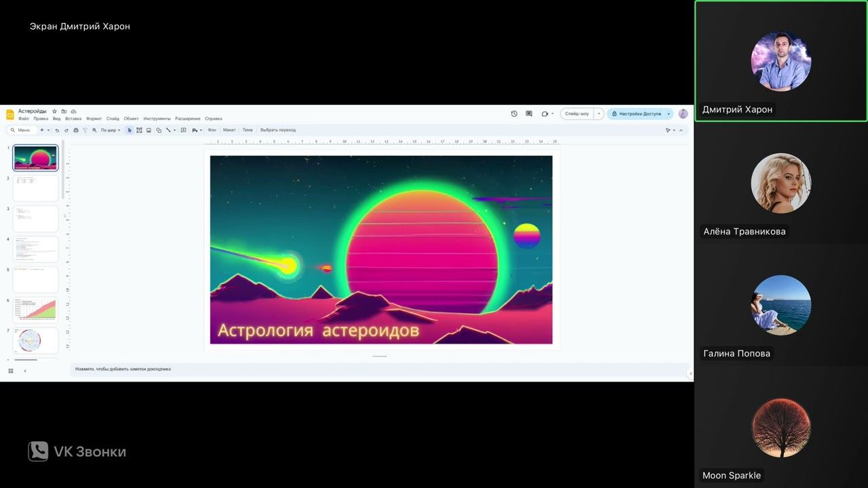
Task: Expand the access settings dropdown arrow
Action: click(669, 114)
